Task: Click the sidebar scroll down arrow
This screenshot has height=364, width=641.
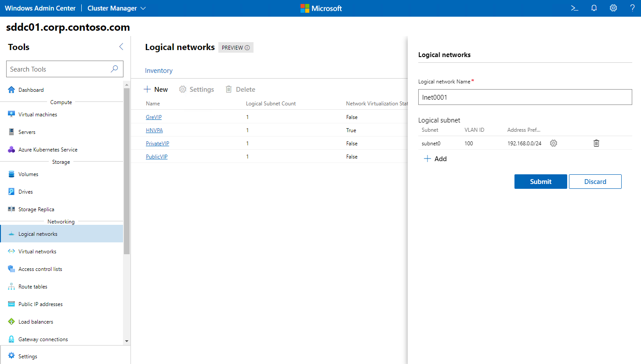Action: point(127,341)
